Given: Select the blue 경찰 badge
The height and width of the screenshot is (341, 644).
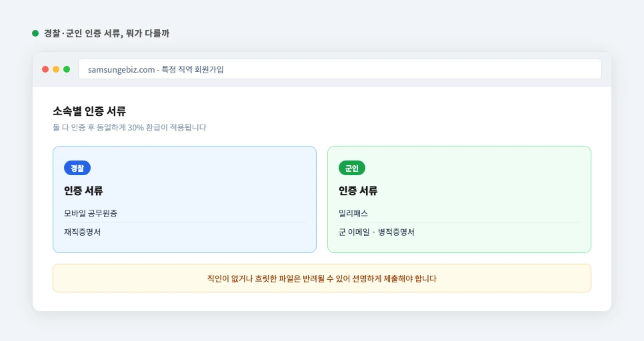Looking at the screenshot, I should point(77,169).
